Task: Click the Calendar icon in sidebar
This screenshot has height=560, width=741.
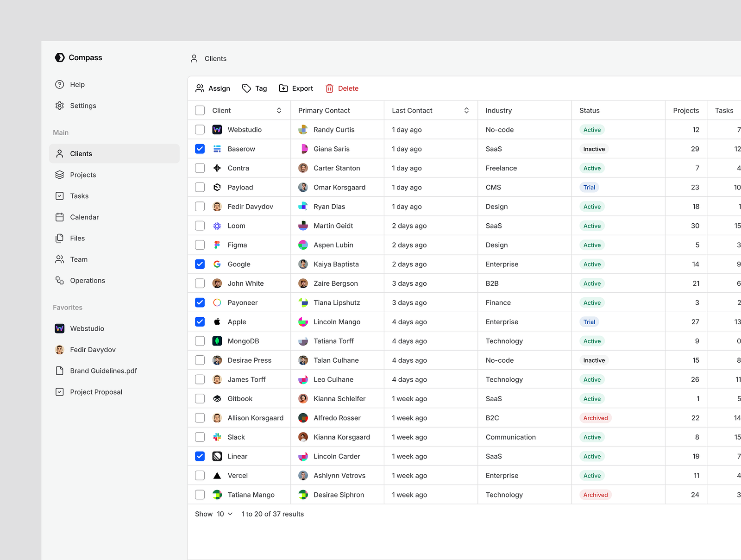Action: (60, 217)
